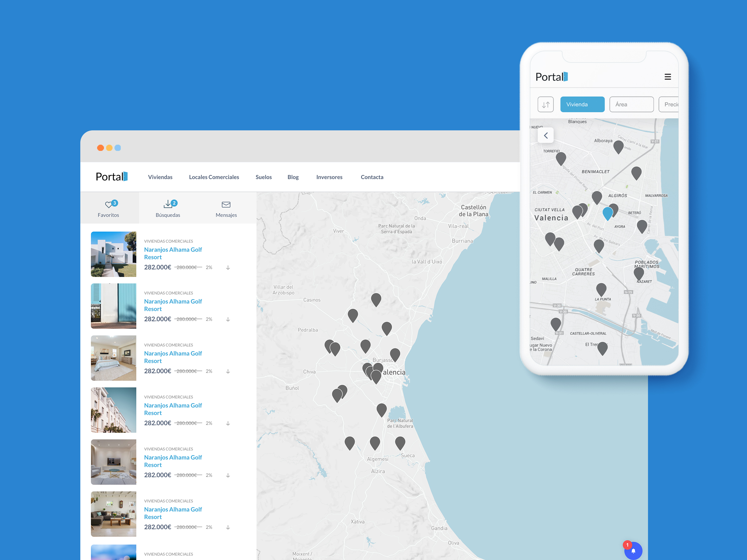Select the Vivienda filter on phone

tap(582, 104)
